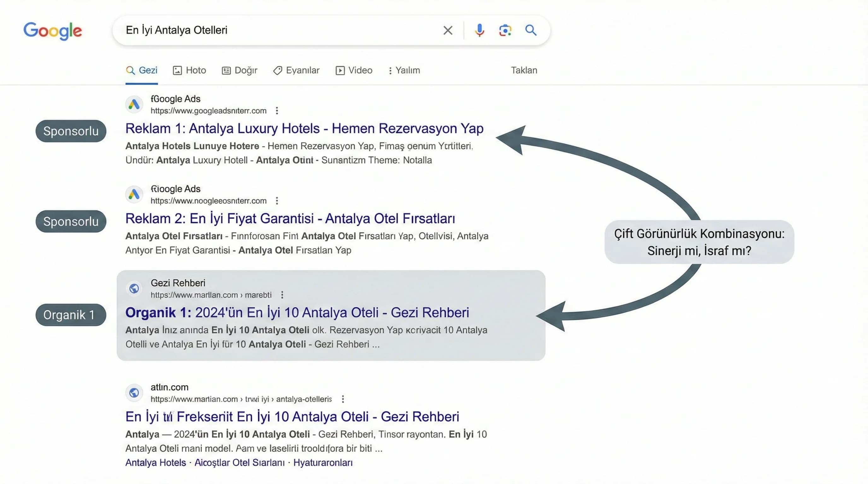868x484 pixels.
Task: Open Reklam 1 Antalya Luxury Hotels link
Action: coord(304,129)
